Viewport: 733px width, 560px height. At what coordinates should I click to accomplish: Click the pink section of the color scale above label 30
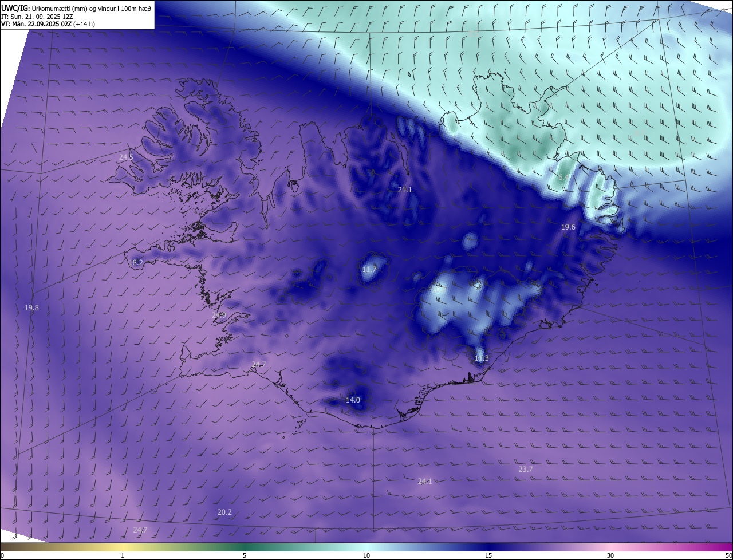pyautogui.click(x=610, y=547)
